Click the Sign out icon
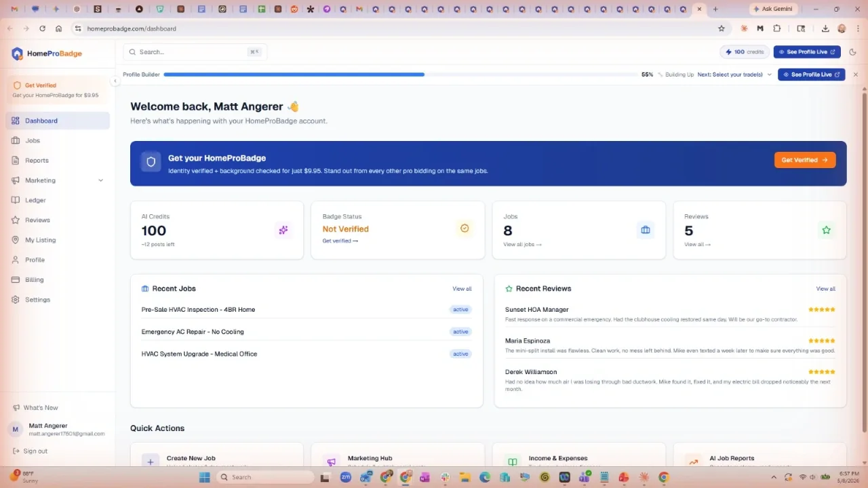The image size is (868, 488). point(16,451)
